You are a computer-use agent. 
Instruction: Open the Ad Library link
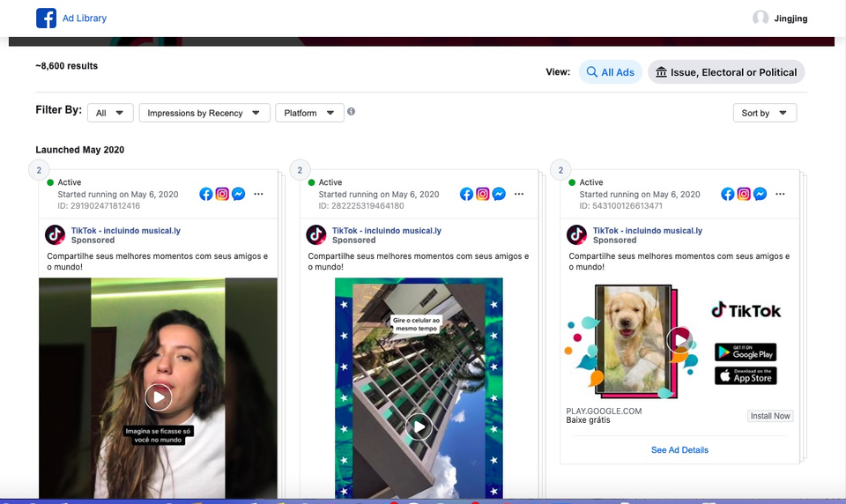click(x=85, y=18)
